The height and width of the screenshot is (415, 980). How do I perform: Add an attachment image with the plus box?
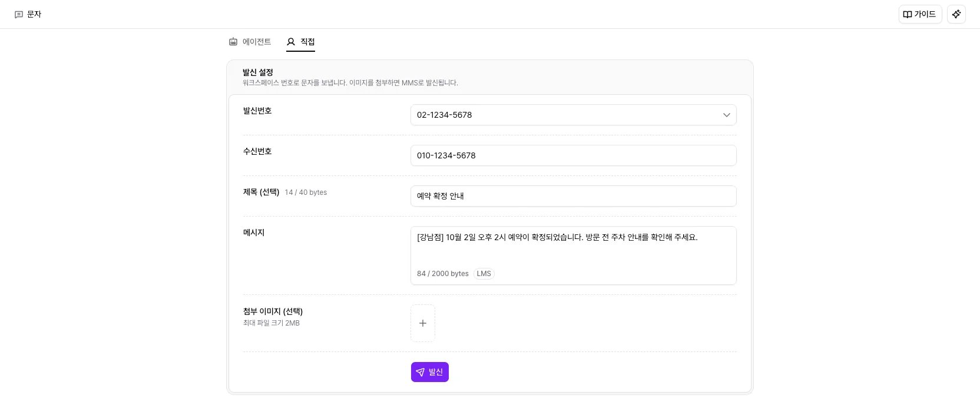click(423, 323)
